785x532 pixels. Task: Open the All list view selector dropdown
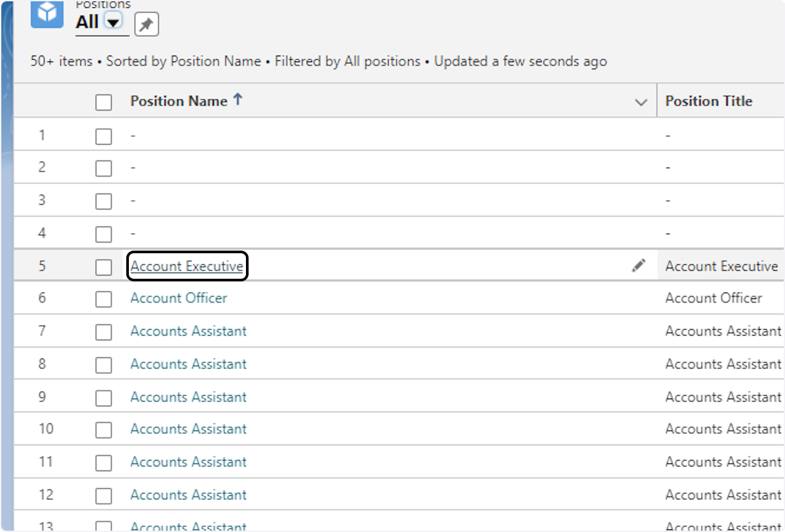[114, 22]
